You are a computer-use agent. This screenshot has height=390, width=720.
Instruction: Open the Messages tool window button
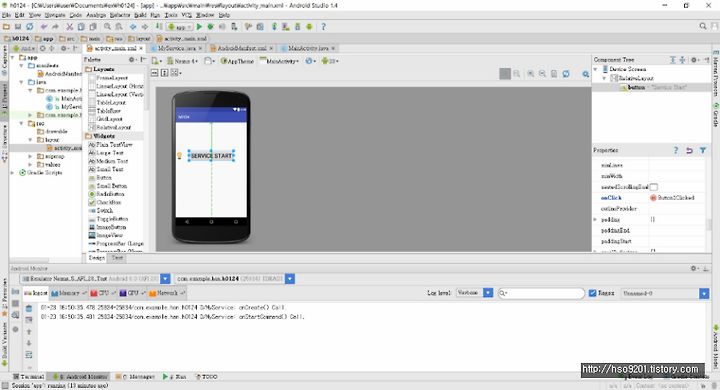pyautogui.click(x=135, y=377)
